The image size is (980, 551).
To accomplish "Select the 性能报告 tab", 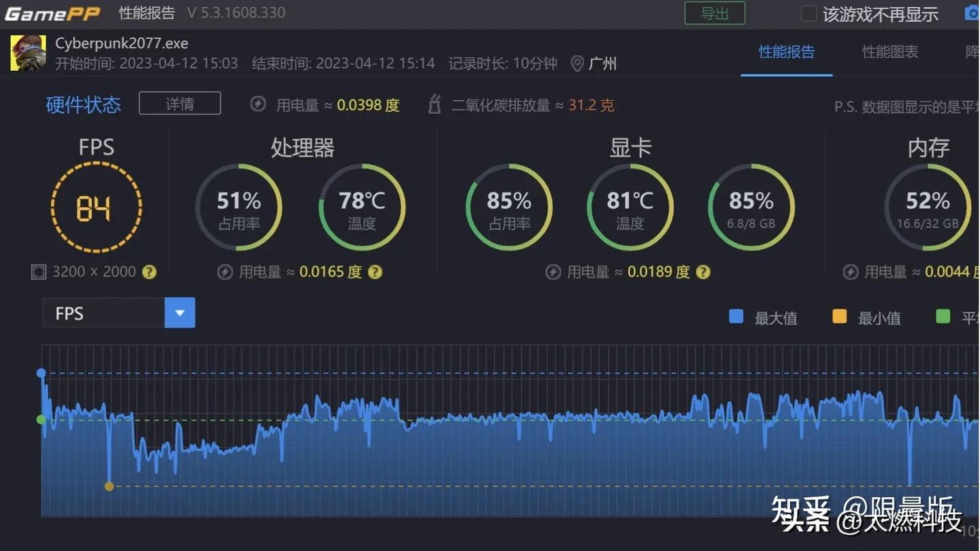I will [x=786, y=52].
